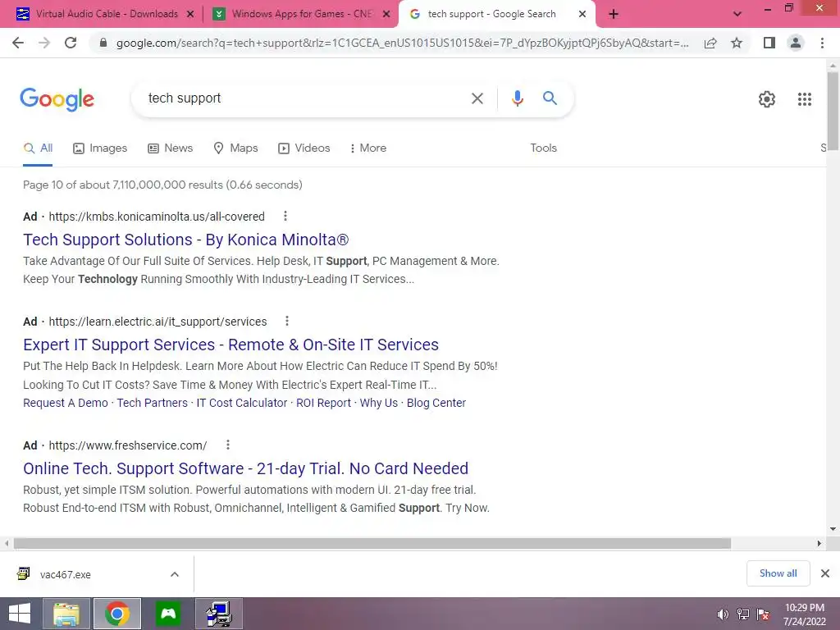
Task: Go back using the browser back arrow
Action: point(18,43)
